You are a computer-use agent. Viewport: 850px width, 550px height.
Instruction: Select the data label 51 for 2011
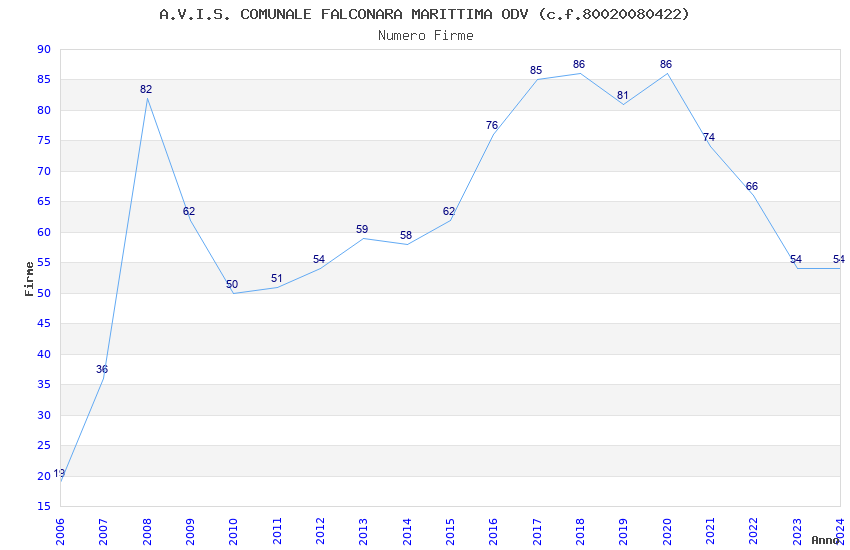pyautogui.click(x=276, y=279)
